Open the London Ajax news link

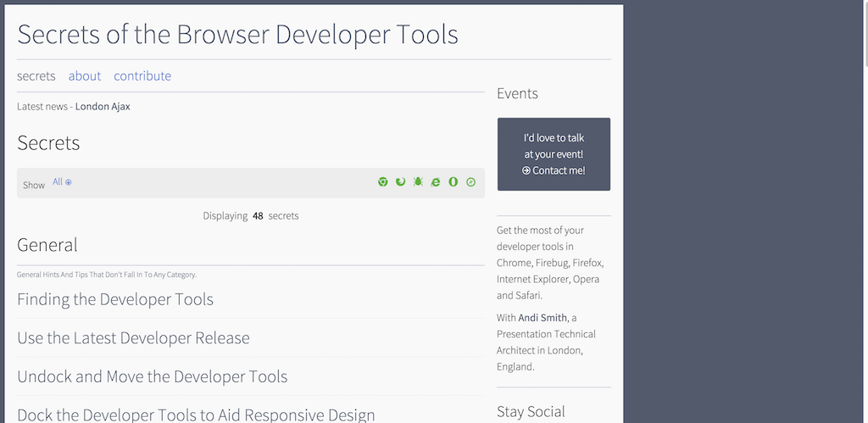103,107
